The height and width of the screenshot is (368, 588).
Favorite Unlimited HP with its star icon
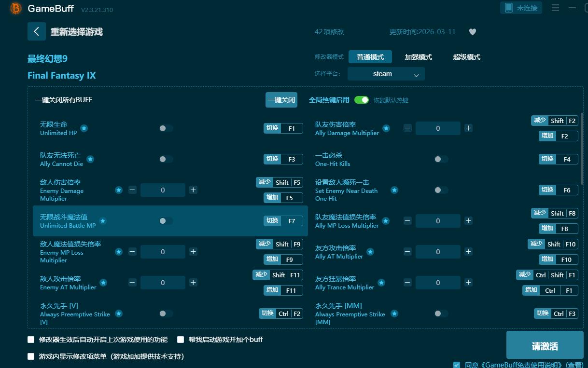pos(84,128)
